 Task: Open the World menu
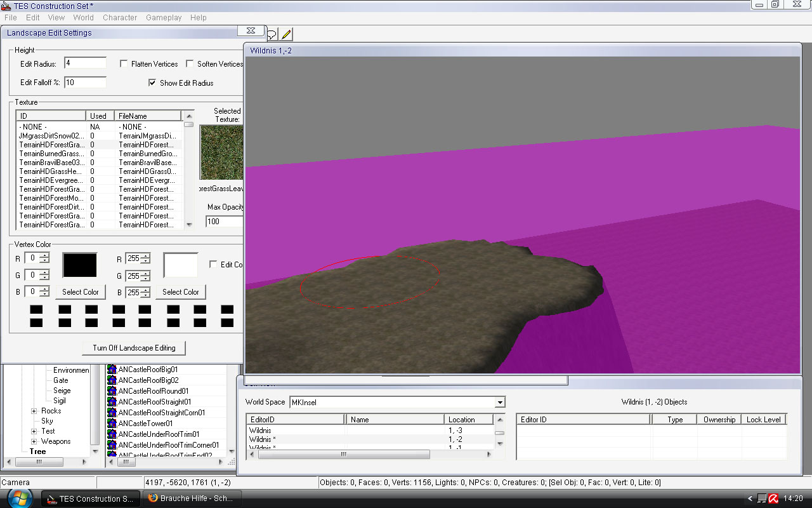(83, 18)
